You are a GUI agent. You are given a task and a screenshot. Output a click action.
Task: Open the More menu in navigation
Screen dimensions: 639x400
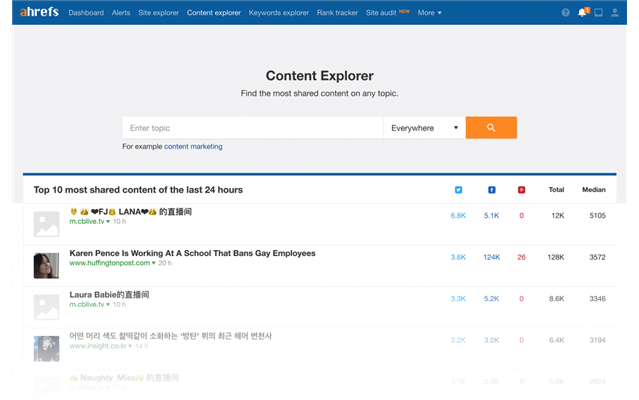(429, 13)
